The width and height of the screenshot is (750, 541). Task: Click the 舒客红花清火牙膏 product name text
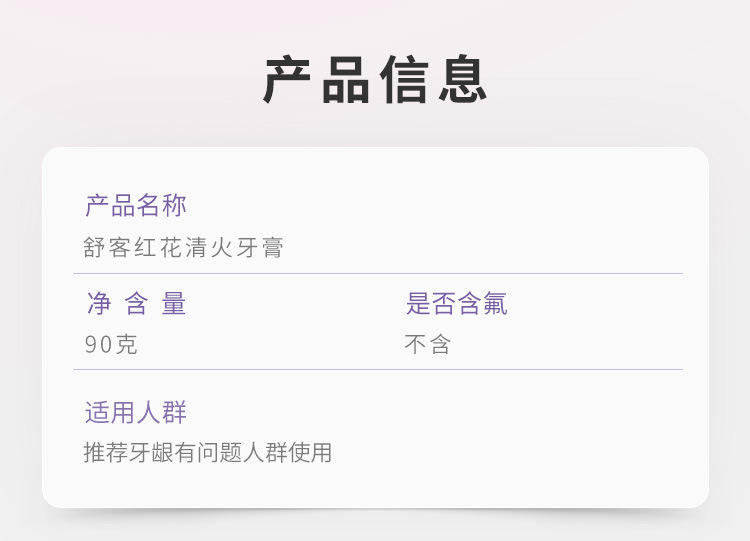(x=184, y=247)
